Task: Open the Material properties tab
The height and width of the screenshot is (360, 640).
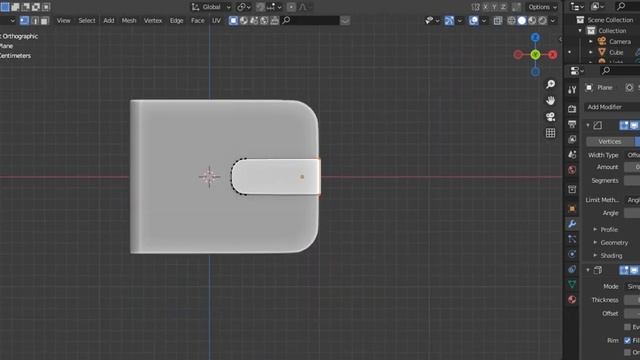Action: click(572, 300)
